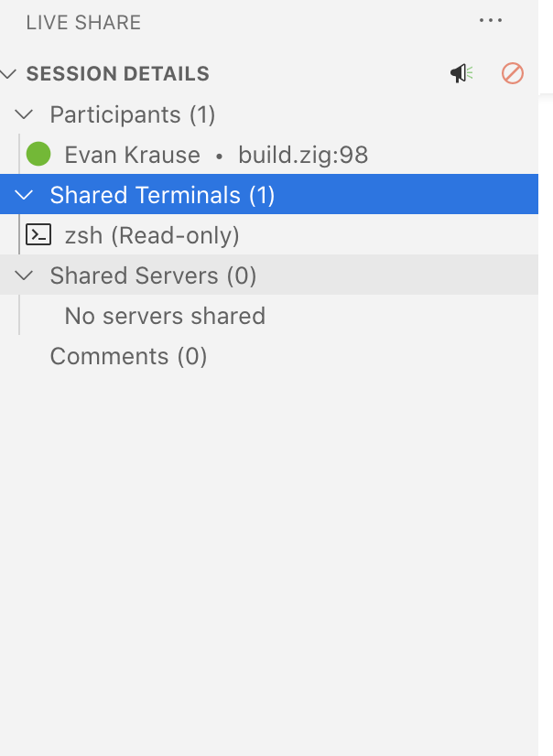The height and width of the screenshot is (756, 553).
Task: Click the LIVE SHARE panel title
Action: (x=81, y=22)
